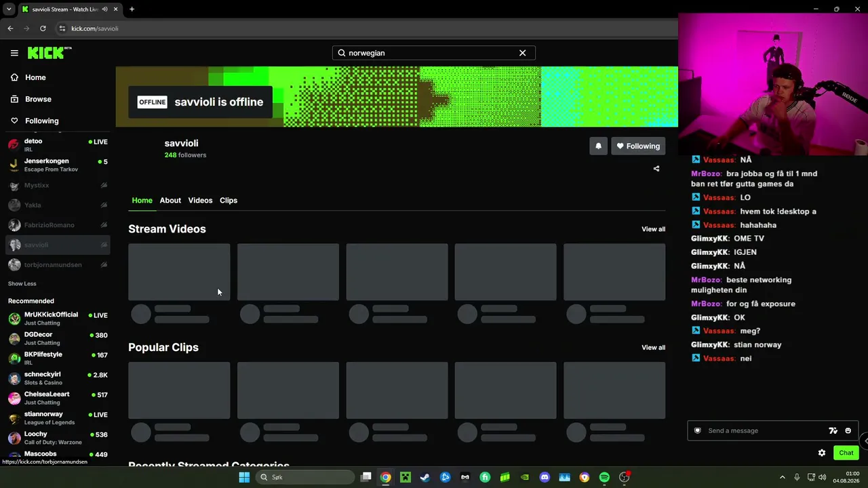Open the taskbar clock and date
Viewport: 868px width, 488px height.
(x=846, y=477)
